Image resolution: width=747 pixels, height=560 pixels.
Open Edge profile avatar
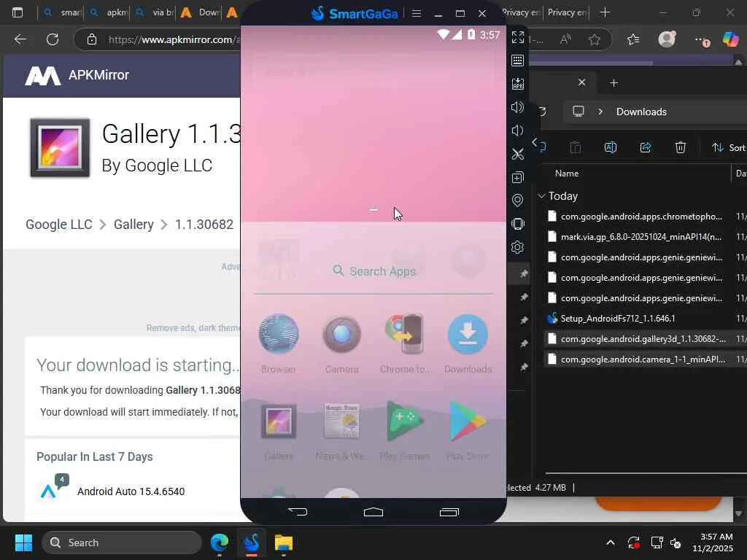click(x=667, y=39)
